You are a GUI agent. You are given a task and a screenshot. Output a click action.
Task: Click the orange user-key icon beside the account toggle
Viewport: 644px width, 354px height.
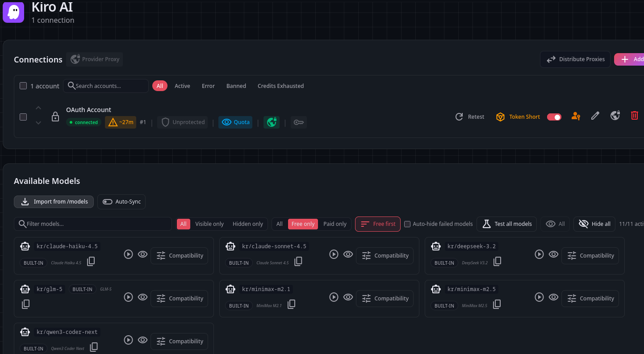tap(576, 117)
